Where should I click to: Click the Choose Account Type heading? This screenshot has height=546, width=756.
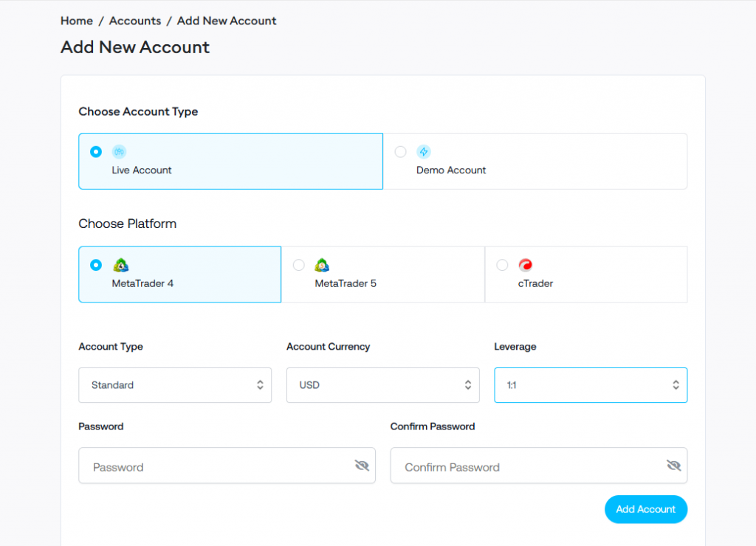[x=138, y=112]
